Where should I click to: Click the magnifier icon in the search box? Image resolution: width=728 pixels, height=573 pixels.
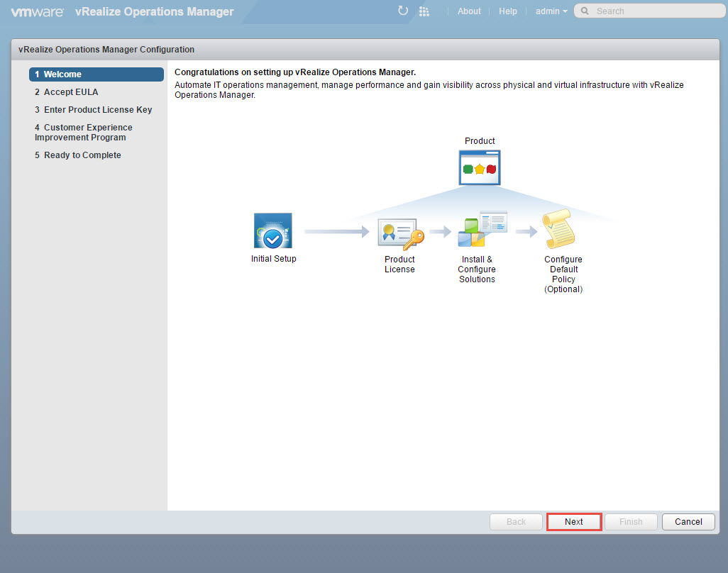tap(585, 11)
